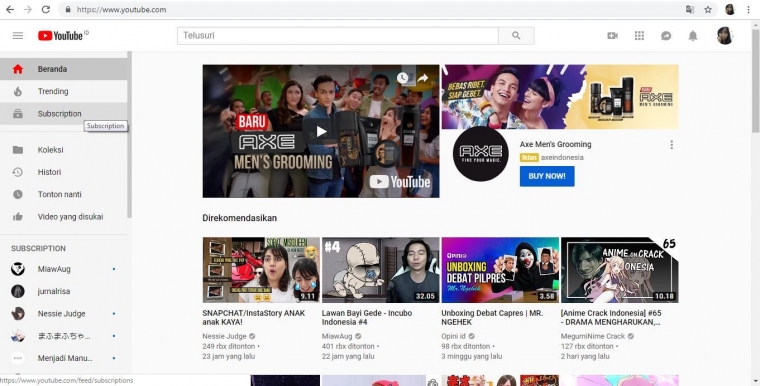Open Chrome three-dot menu
The image size is (760, 386).
[749, 9]
